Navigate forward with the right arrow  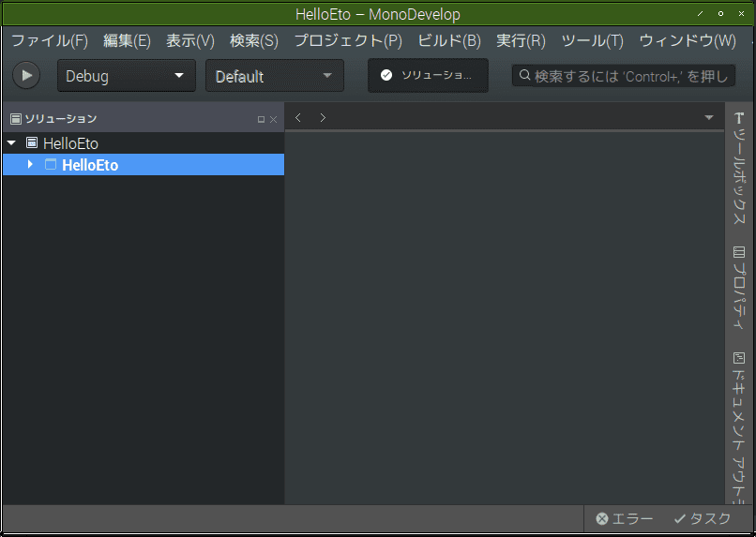click(323, 117)
